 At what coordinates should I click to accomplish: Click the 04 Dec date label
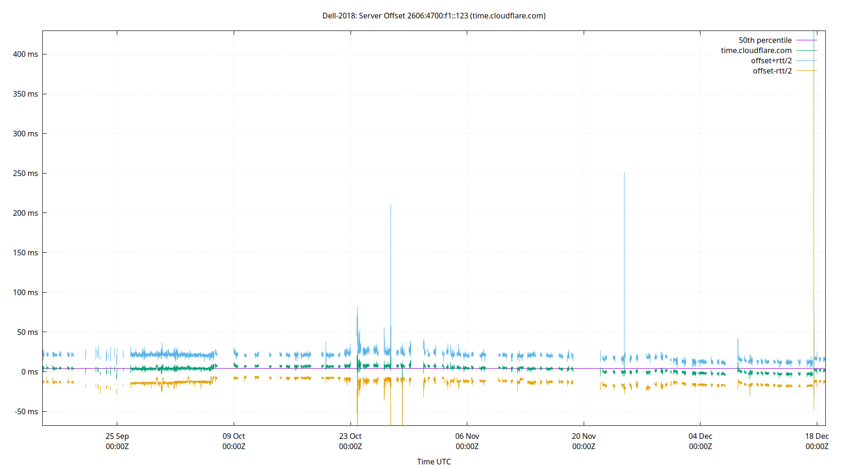pos(700,436)
